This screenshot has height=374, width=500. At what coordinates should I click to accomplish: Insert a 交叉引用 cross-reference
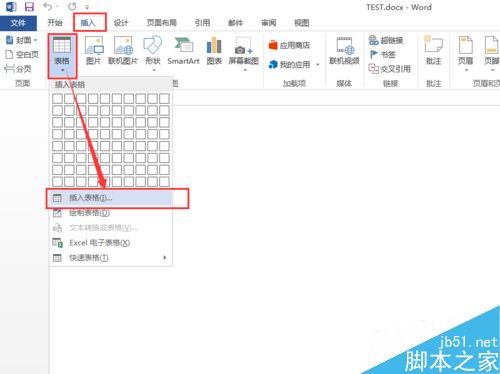pos(389,69)
